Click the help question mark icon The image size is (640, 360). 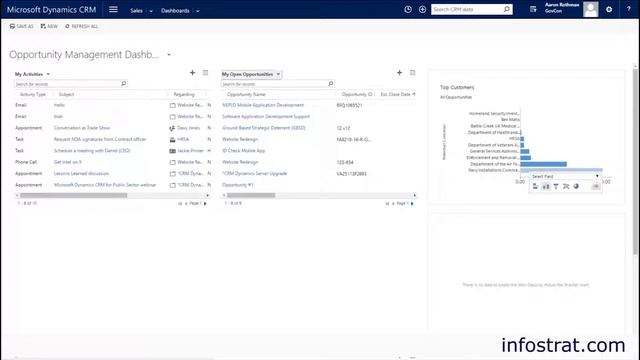click(x=629, y=9)
